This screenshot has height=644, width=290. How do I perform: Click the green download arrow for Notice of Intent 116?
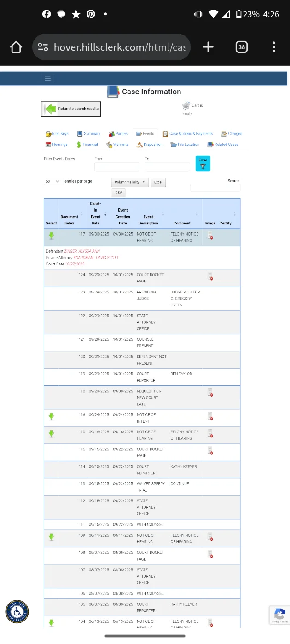[x=51, y=416]
